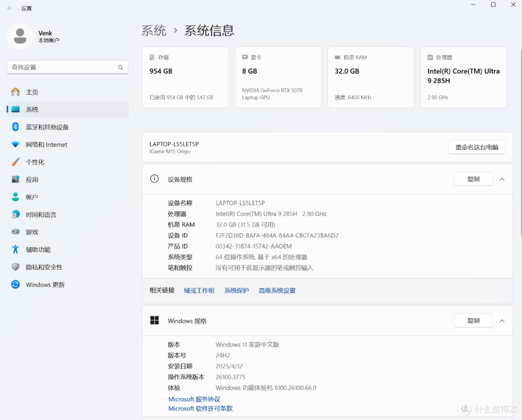Open 隐私和安全性 settings
The width and height of the screenshot is (522, 420).
point(68,267)
